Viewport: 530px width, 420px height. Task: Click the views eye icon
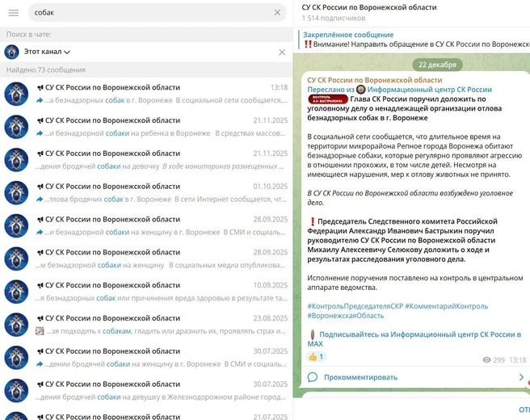click(x=486, y=360)
